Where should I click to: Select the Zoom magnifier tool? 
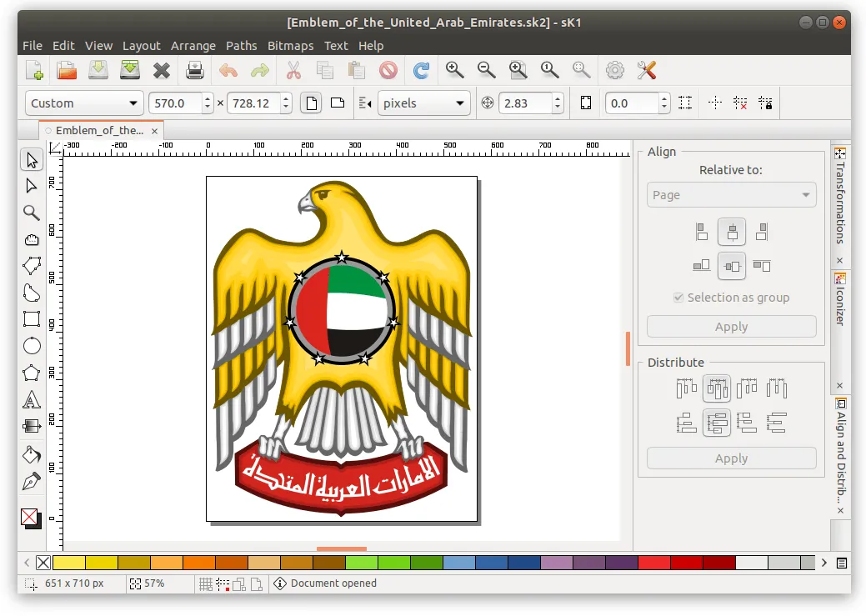[31, 213]
